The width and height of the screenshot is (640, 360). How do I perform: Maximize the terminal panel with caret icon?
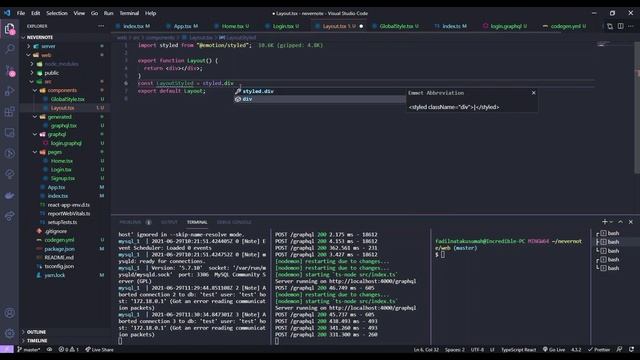(x=620, y=222)
